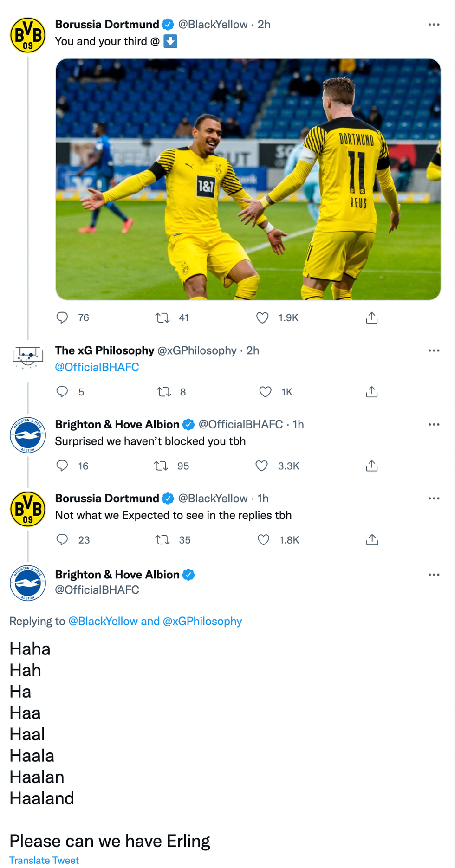Share the xG Philosophy tweet
Viewport: 455px width, 868px height.
[x=371, y=392]
